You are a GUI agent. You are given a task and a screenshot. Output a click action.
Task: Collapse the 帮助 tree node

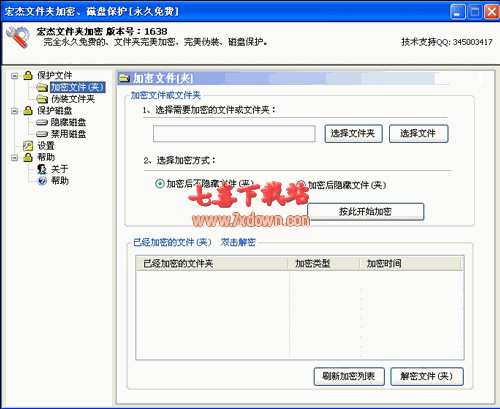(x=14, y=157)
